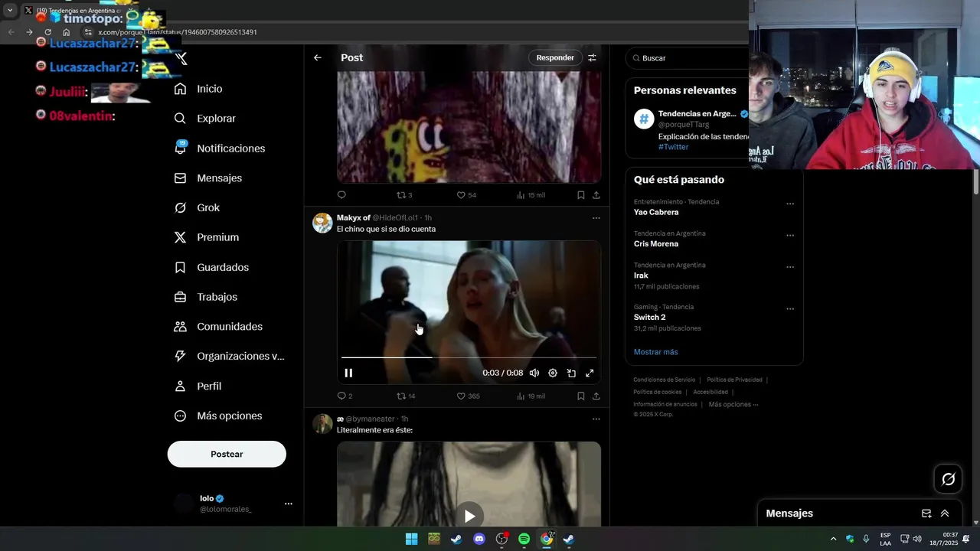Share the Makyx of post

[596, 396]
